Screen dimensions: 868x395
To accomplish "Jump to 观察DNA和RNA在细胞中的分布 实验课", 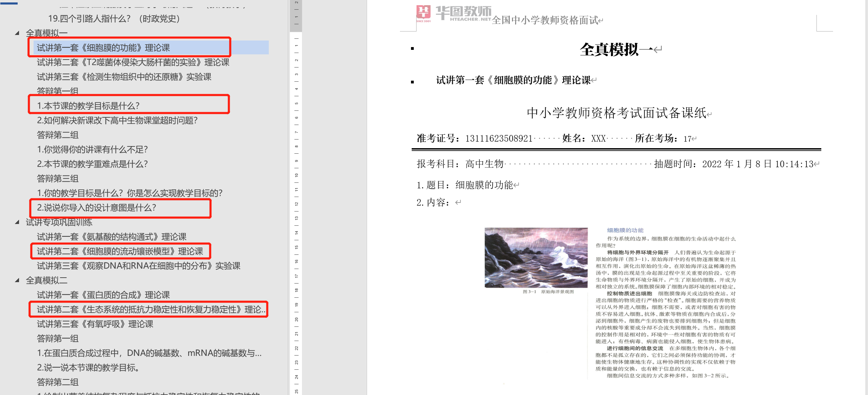I will coord(138,266).
